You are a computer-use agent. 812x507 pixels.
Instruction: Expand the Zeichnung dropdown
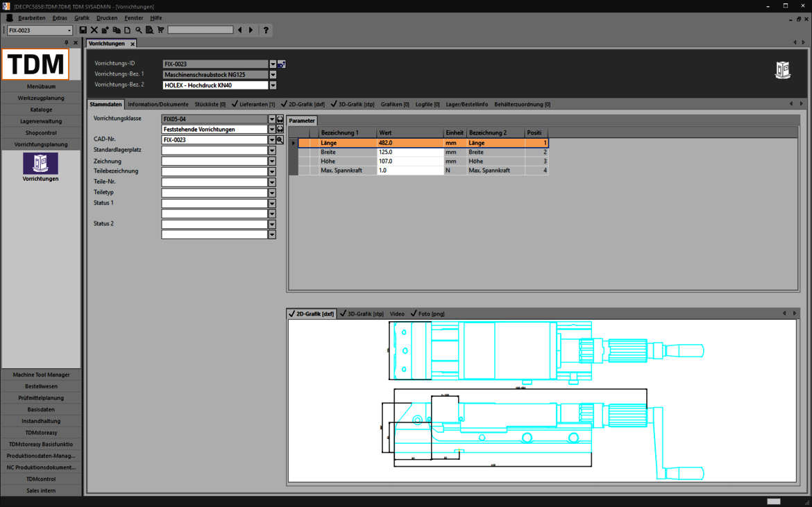272,162
